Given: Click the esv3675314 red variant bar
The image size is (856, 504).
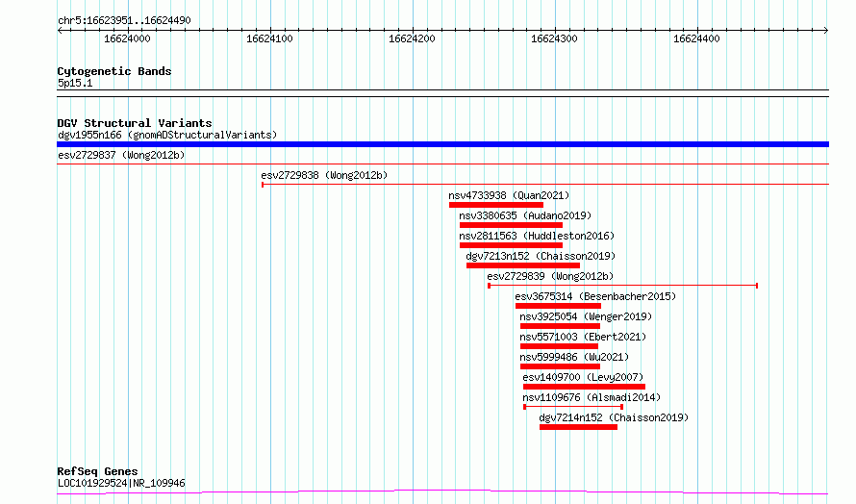Looking at the screenshot, I should [x=558, y=306].
